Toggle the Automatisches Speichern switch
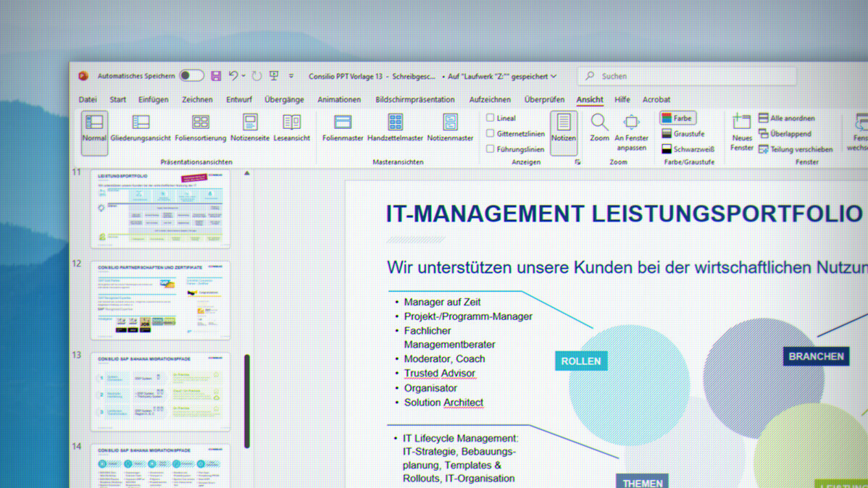 tap(191, 76)
